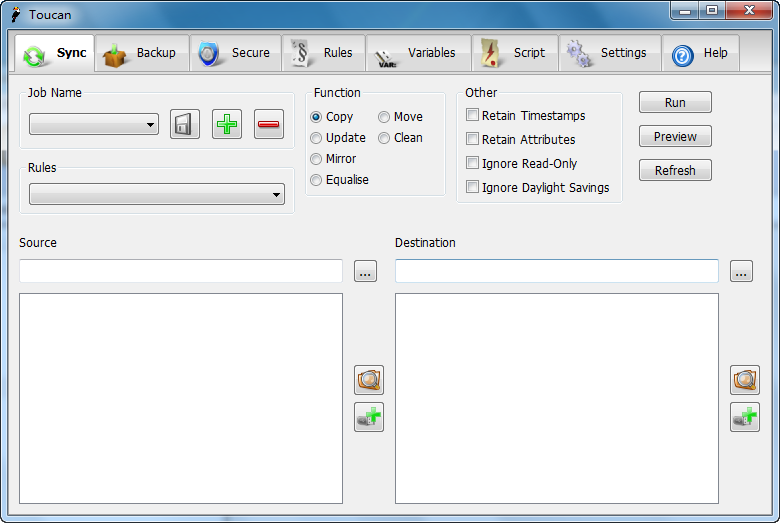Screen dimensions: 780x523
Task: Open the Job Name dropdown
Action: (x=94, y=125)
